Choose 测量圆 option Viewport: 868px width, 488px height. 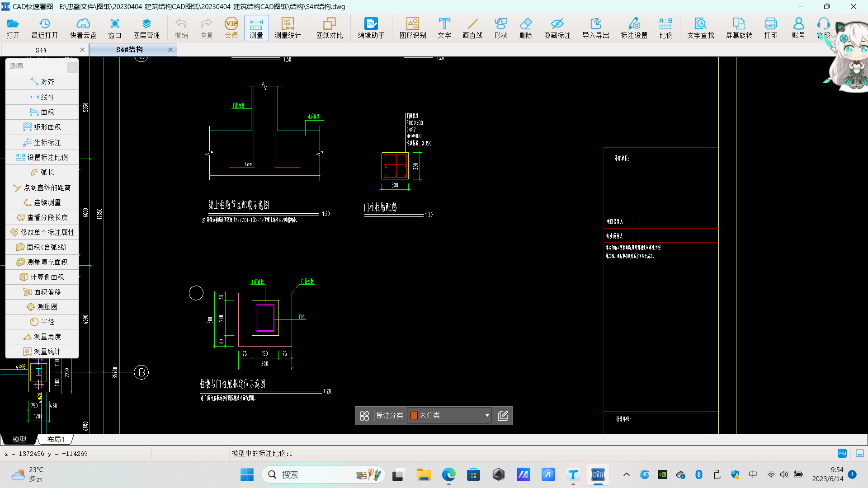[42, 307]
